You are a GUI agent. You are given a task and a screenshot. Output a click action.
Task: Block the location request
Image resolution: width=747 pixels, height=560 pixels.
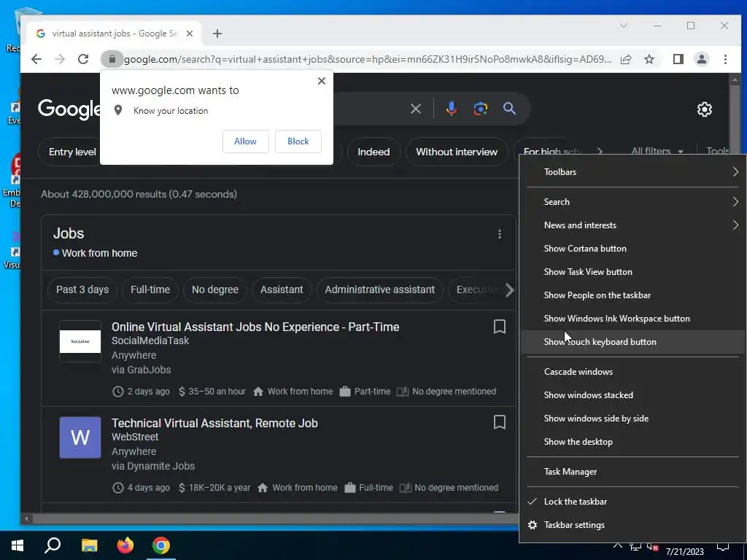pos(298,141)
